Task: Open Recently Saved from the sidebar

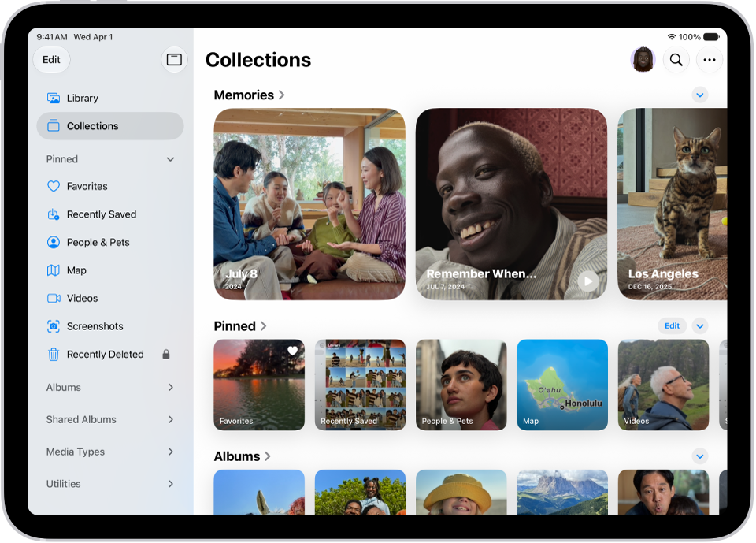Action: click(x=110, y=214)
